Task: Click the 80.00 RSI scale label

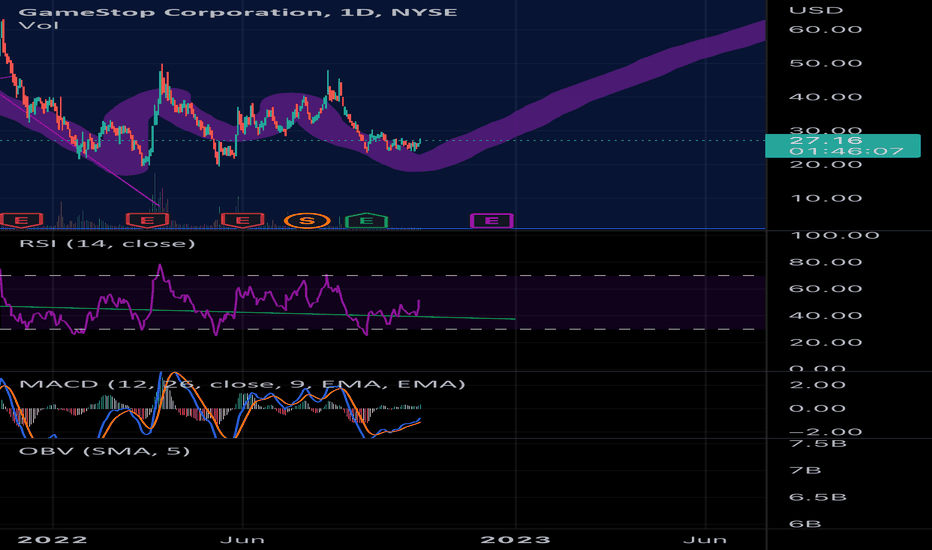Action: pyautogui.click(x=825, y=262)
